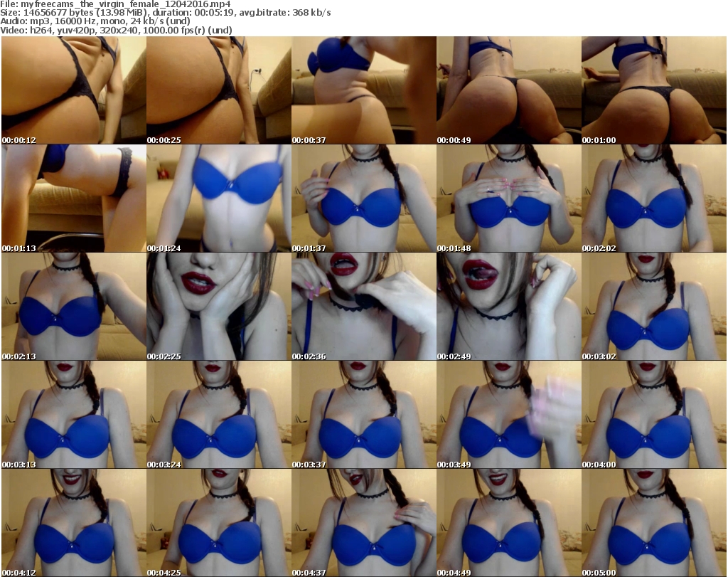Click the frame at 00:02:25
728x577 pixels.
click(218, 307)
